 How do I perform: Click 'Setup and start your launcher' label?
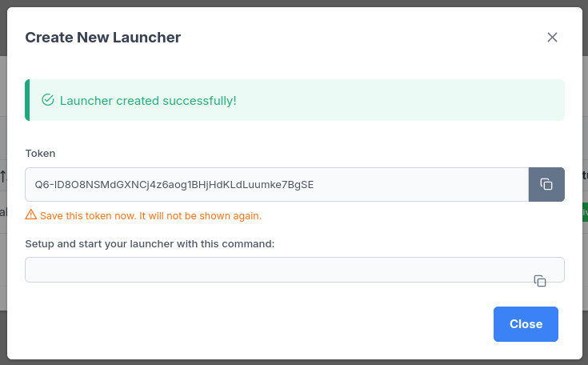150,244
